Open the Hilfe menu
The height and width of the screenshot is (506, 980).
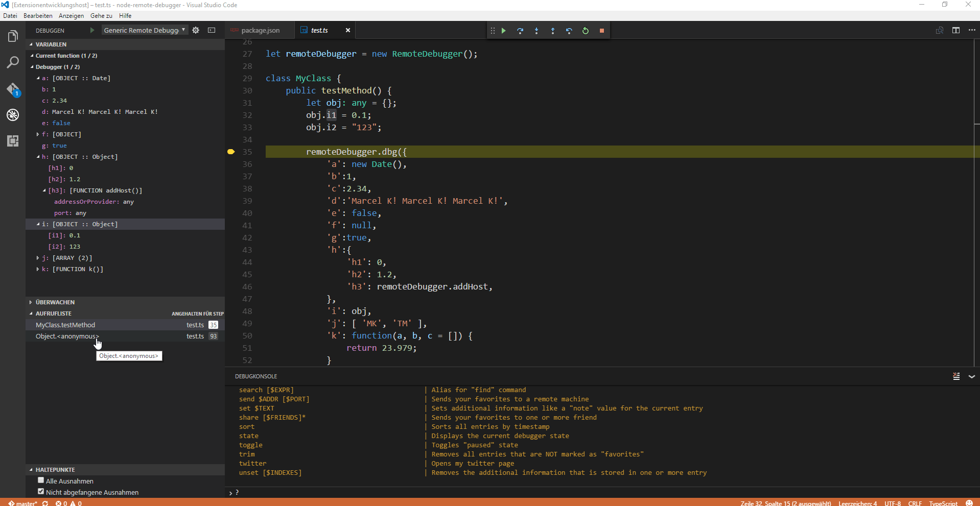click(125, 15)
